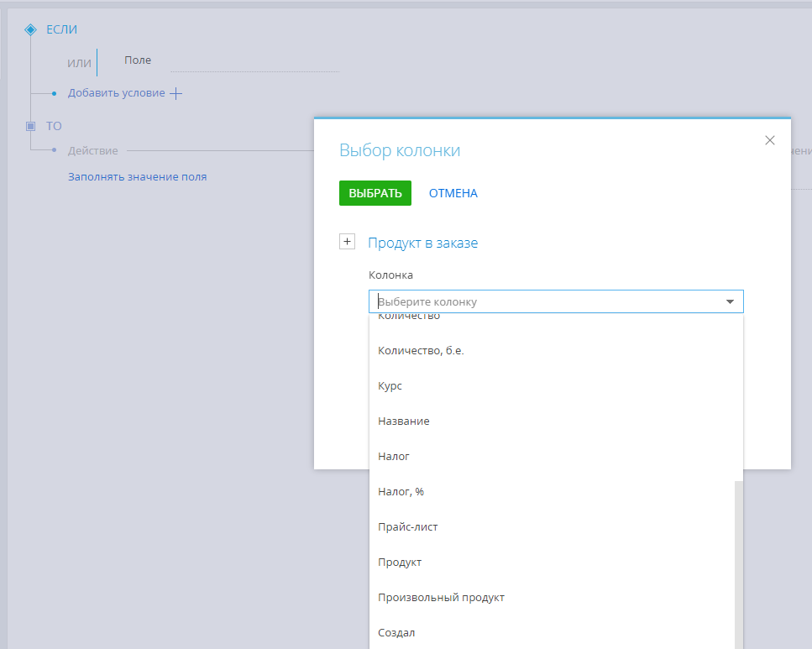Click the Выберите колонку input field

tap(546, 301)
